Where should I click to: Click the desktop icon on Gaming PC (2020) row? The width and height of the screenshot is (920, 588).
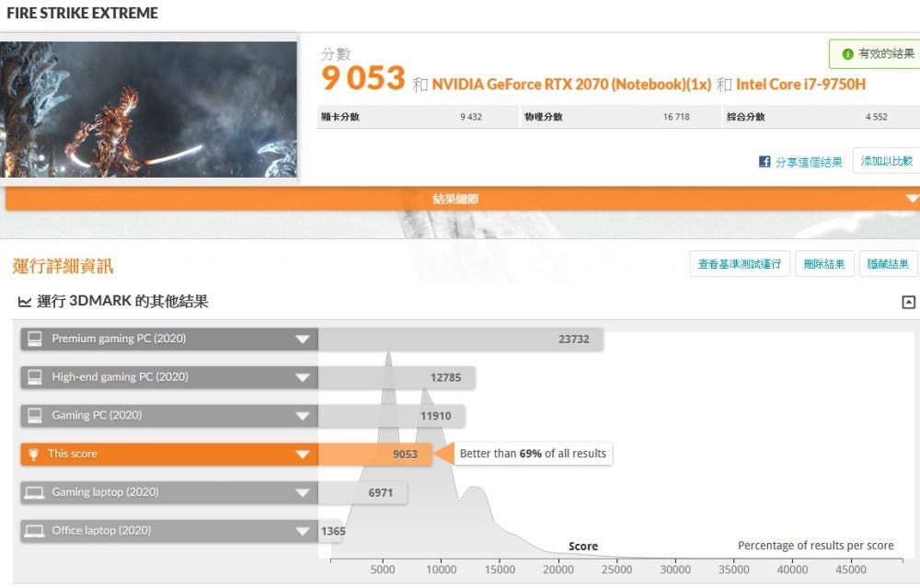(x=35, y=416)
